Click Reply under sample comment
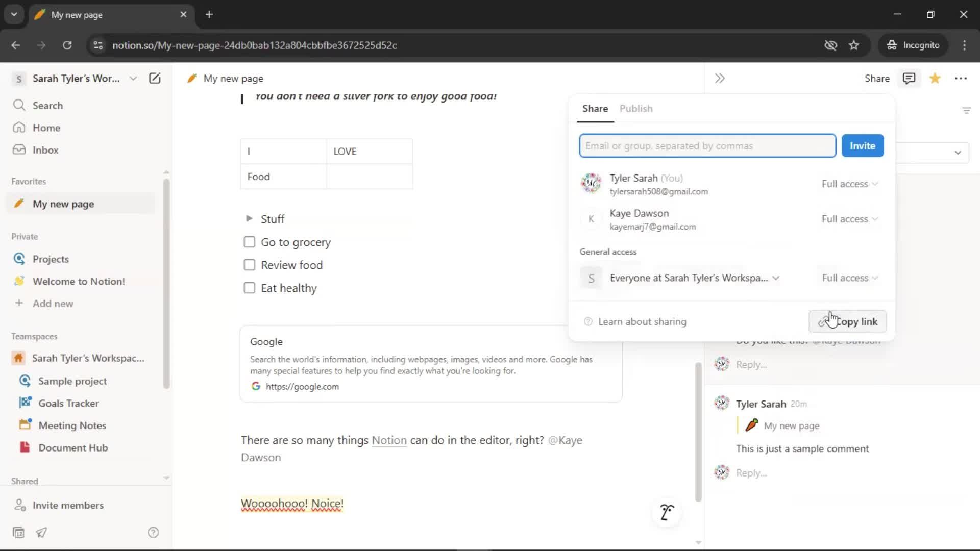 click(x=751, y=473)
